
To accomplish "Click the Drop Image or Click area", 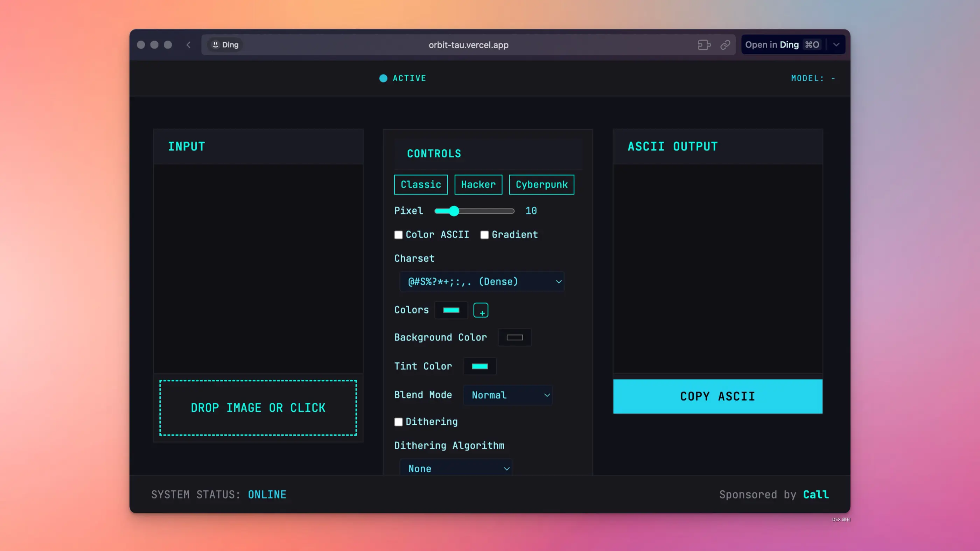I will coord(258,408).
